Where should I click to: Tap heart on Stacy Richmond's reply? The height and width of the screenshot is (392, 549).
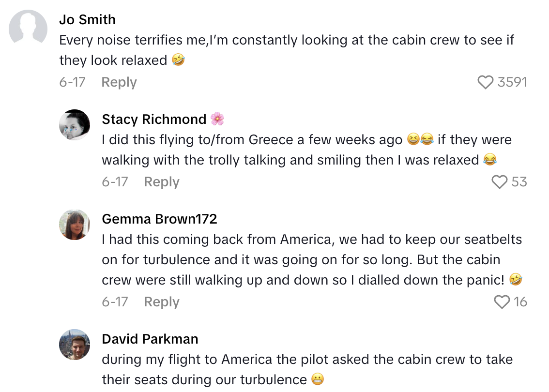pyautogui.click(x=500, y=182)
